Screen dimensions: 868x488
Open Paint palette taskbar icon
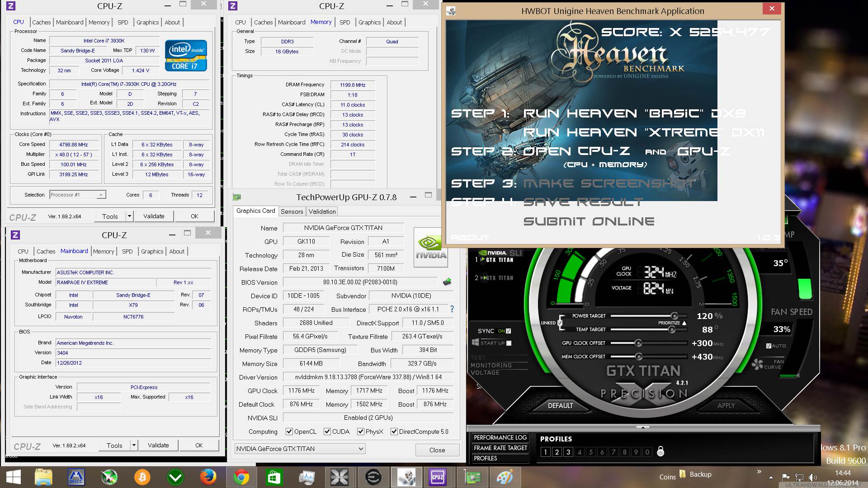tap(505, 477)
